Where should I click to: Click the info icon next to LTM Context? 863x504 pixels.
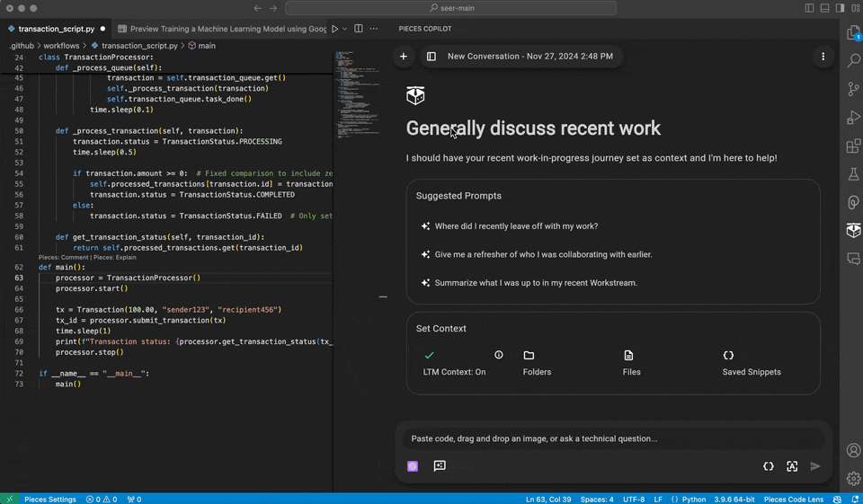pos(499,355)
